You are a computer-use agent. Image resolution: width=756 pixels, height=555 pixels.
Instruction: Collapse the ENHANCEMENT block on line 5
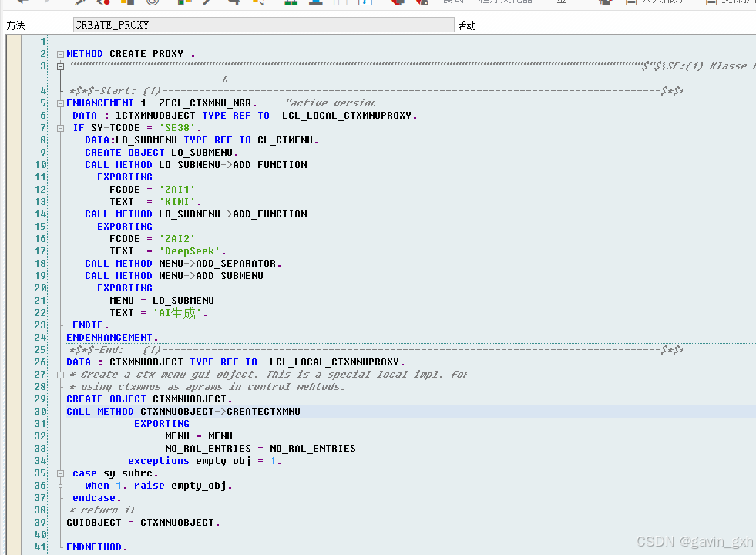pos(59,103)
